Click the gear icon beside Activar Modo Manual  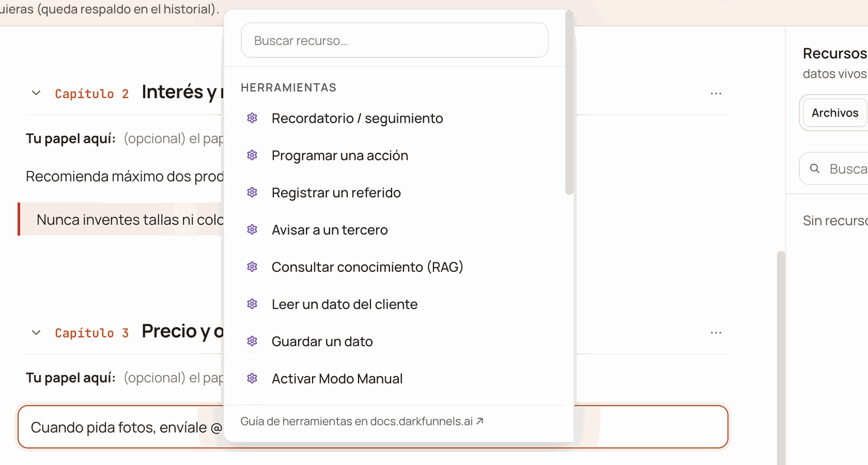(x=252, y=379)
